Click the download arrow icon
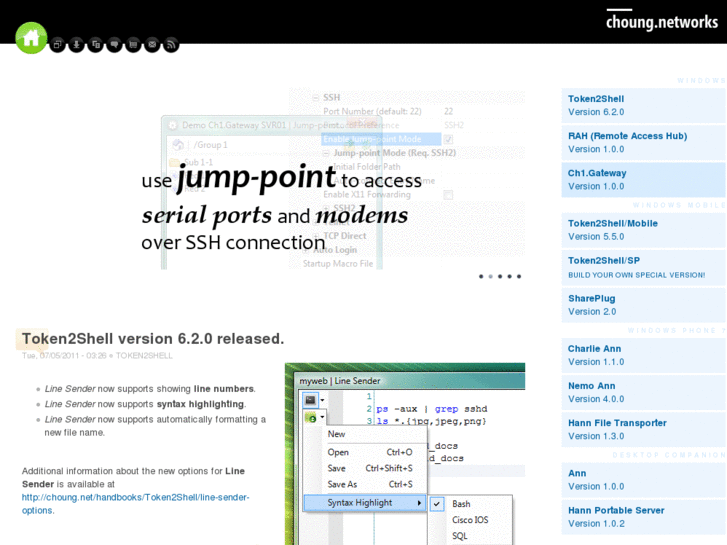The image size is (727, 545). click(77, 45)
